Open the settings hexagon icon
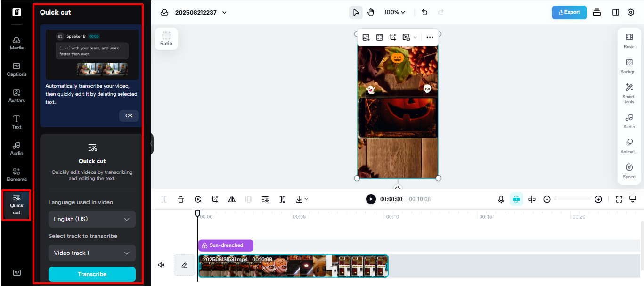The width and height of the screenshot is (644, 286). point(631,12)
